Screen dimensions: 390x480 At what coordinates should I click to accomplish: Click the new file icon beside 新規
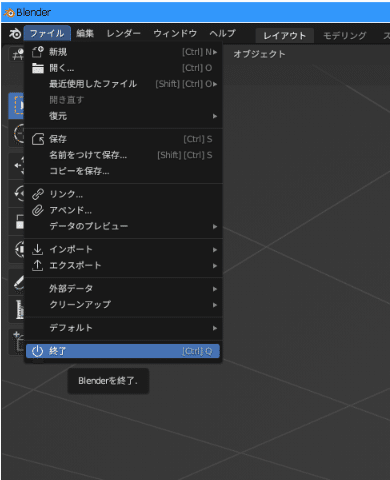pyautogui.click(x=38, y=52)
